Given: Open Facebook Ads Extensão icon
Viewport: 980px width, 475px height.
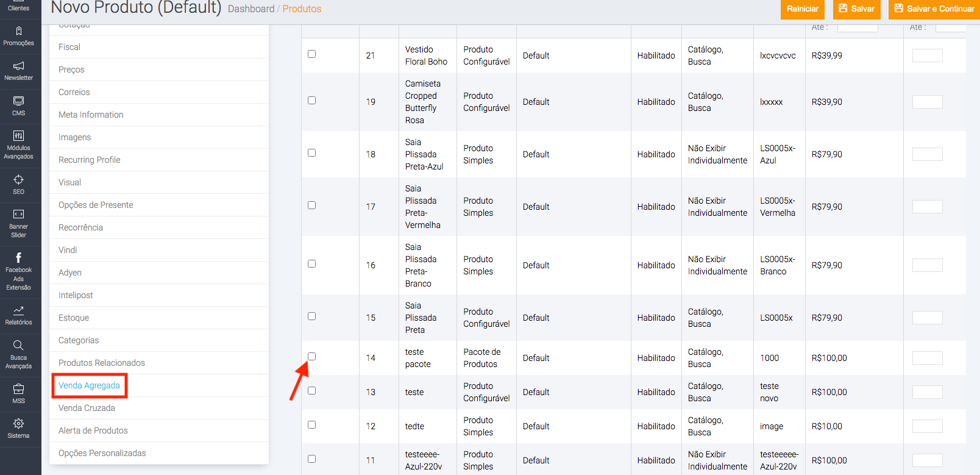Looking at the screenshot, I should [19, 257].
